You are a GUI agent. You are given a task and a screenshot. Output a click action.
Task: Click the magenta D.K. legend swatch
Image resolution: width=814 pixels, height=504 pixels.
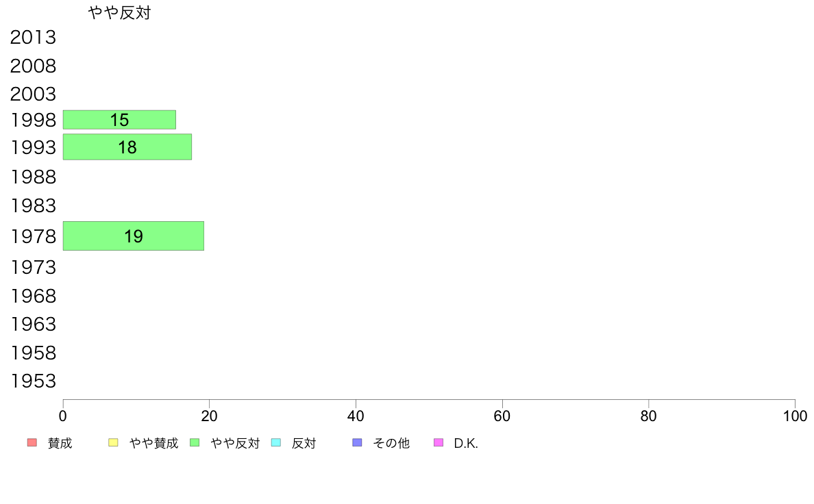point(439,442)
